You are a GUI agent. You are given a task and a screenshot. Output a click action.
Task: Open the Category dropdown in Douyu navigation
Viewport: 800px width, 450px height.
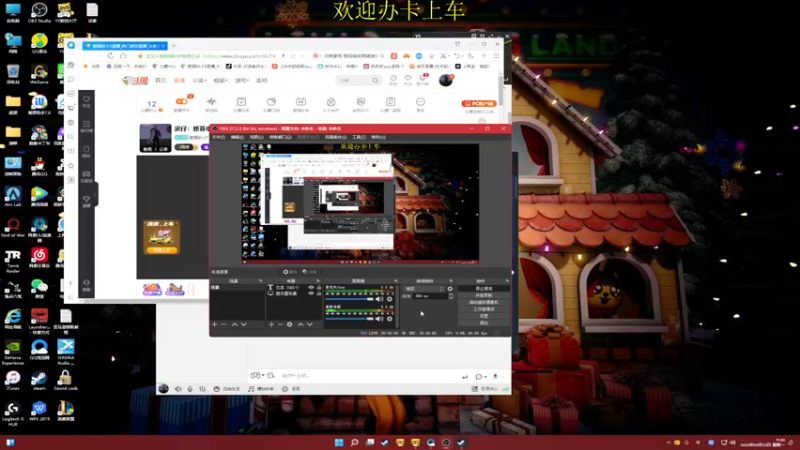tap(199, 81)
